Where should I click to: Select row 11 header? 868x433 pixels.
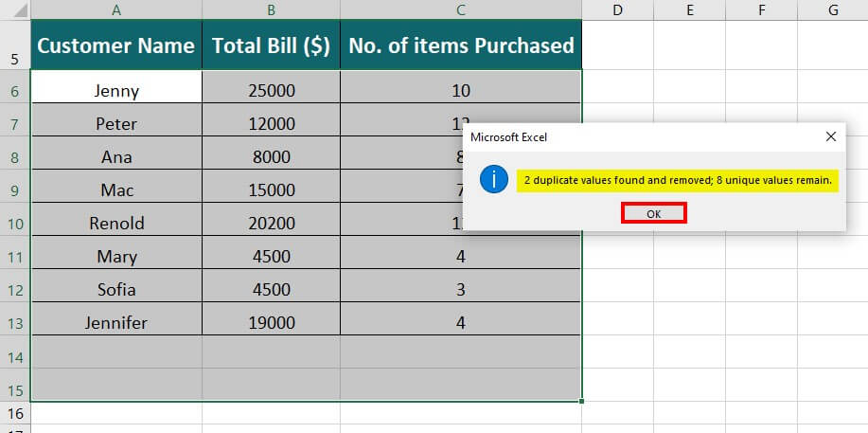pos(15,253)
